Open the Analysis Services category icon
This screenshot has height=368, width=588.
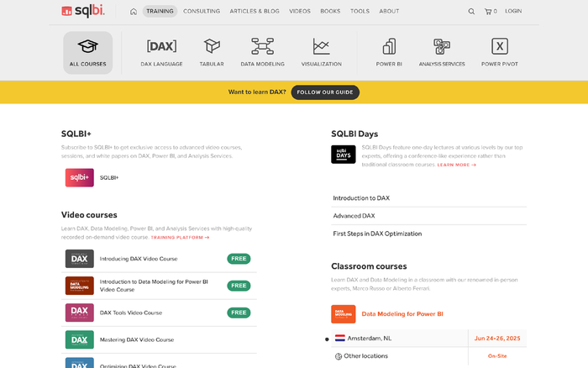(x=442, y=46)
